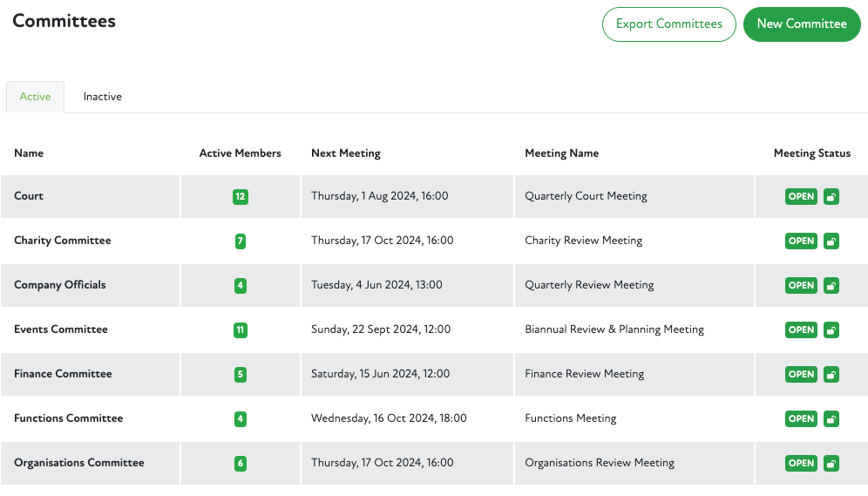Image resolution: width=868 pixels, height=496 pixels.
Task: Click the OPEN status badge for Court
Action: (801, 197)
